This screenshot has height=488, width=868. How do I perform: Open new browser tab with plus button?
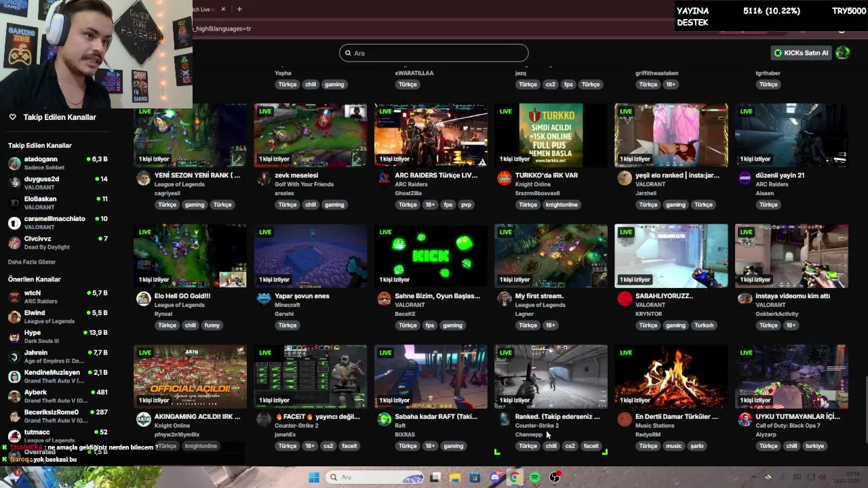click(x=239, y=9)
